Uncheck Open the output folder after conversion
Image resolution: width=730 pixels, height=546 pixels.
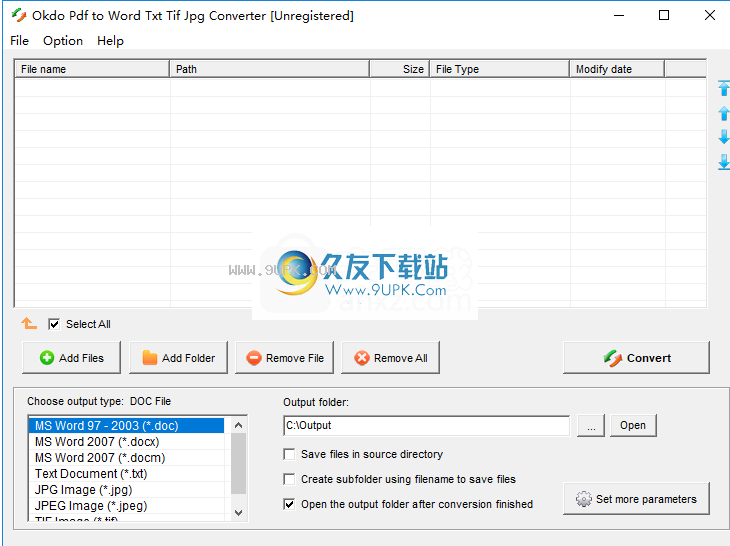(x=289, y=504)
